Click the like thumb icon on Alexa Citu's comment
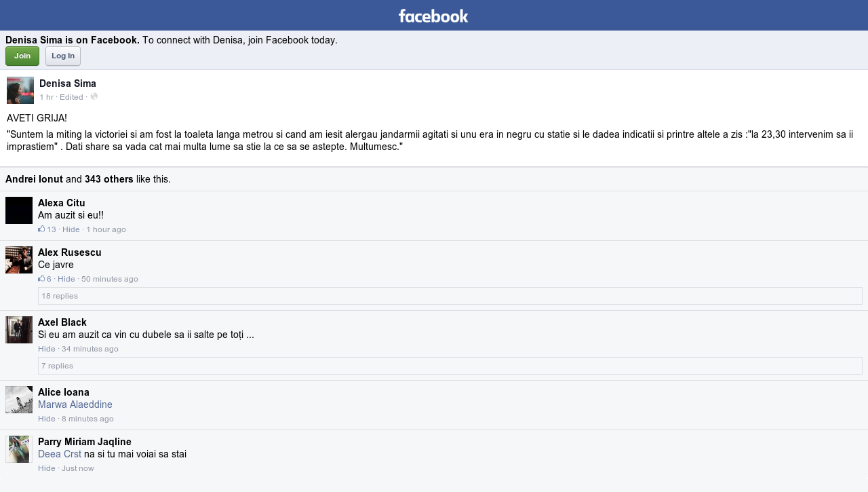The width and height of the screenshot is (868, 492). point(41,229)
